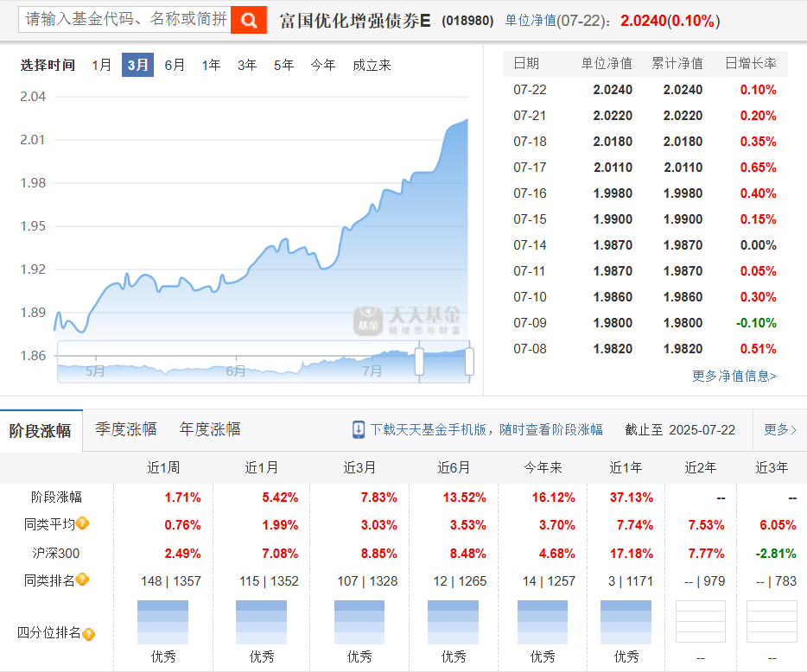Screen dimensions: 807x672
Task: Open the 更多净值信息 link
Action: pyautogui.click(x=734, y=376)
